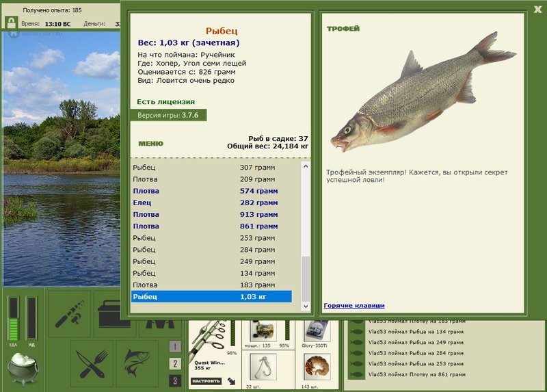This screenshot has width=547, height=392.
Task: Open the knife and fork food icon
Action: (x=92, y=364)
